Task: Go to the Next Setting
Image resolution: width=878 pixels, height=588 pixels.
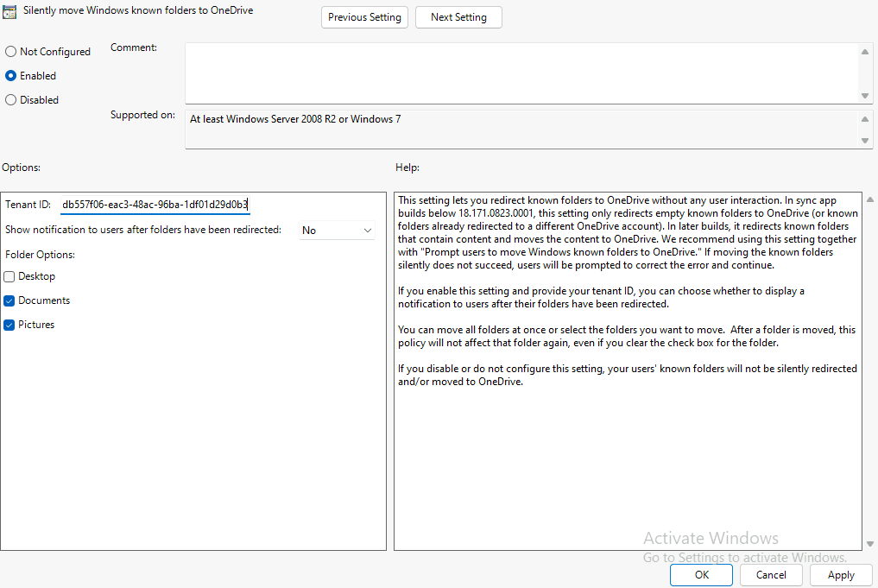Action: [x=458, y=17]
